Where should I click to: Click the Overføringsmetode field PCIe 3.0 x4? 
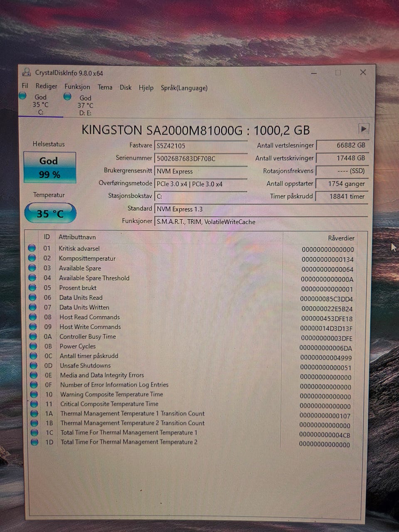(x=201, y=184)
